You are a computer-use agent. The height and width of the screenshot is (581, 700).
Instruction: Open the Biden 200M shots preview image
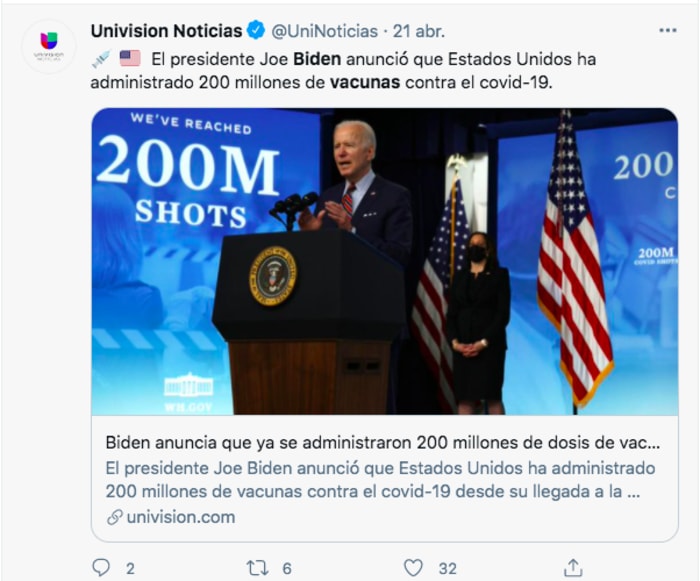(384, 261)
